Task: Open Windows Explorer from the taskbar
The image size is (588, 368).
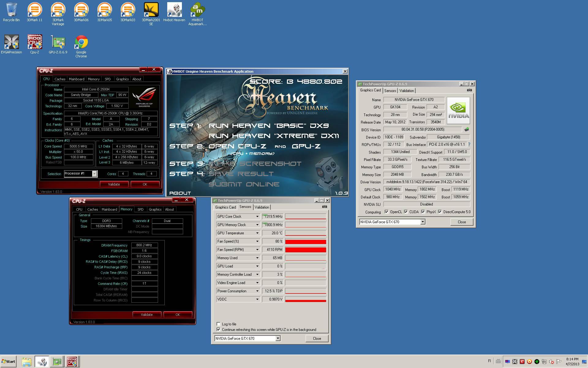Action: [x=27, y=362]
